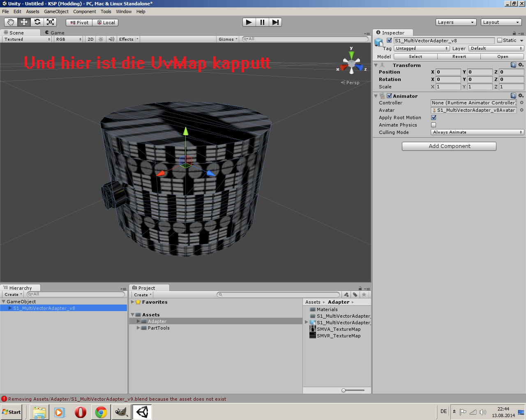Select the Hand tool in toolbar

pyautogui.click(x=11, y=22)
